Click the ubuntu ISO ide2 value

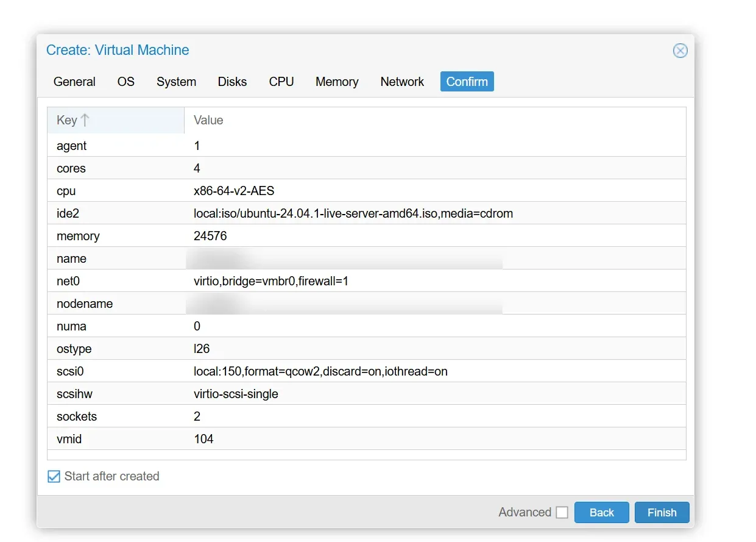tap(353, 213)
